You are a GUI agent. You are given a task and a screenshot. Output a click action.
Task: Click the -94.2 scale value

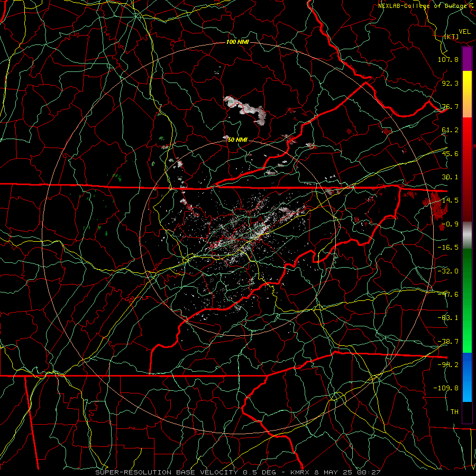[448, 365]
